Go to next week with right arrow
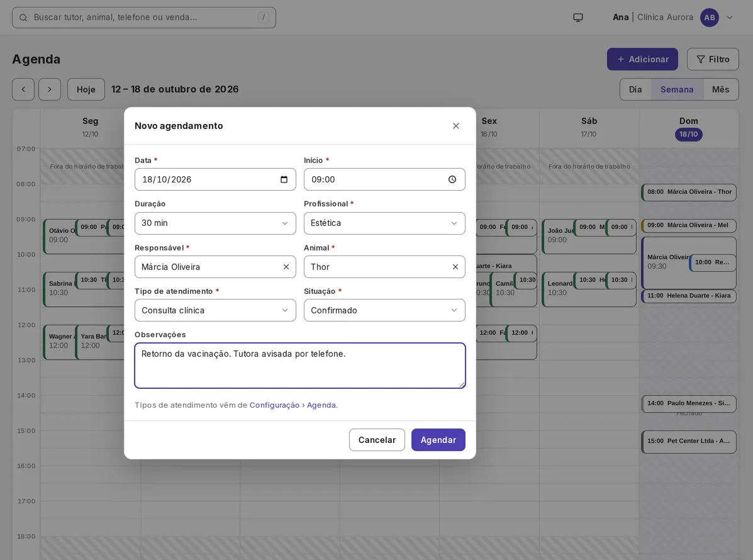The width and height of the screenshot is (753, 560). click(x=50, y=89)
